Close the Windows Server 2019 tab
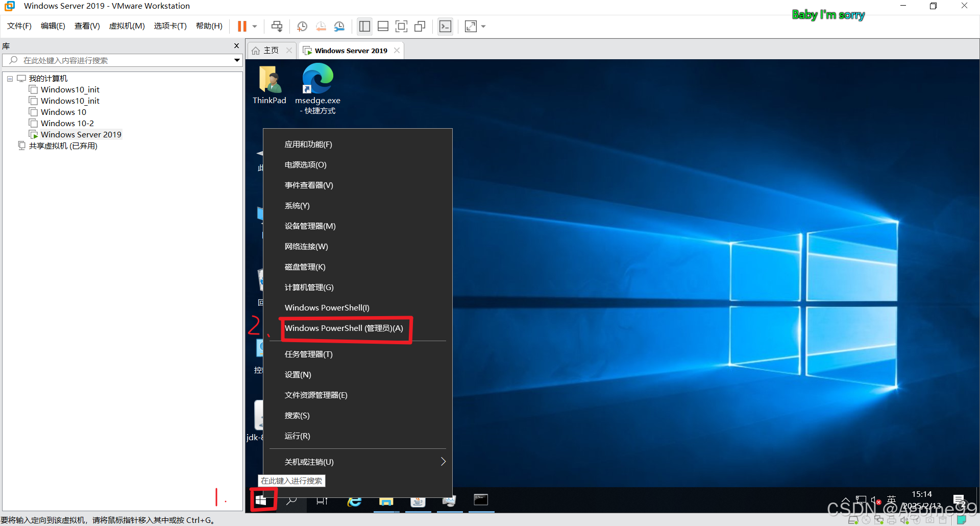The width and height of the screenshot is (980, 526). coord(397,50)
